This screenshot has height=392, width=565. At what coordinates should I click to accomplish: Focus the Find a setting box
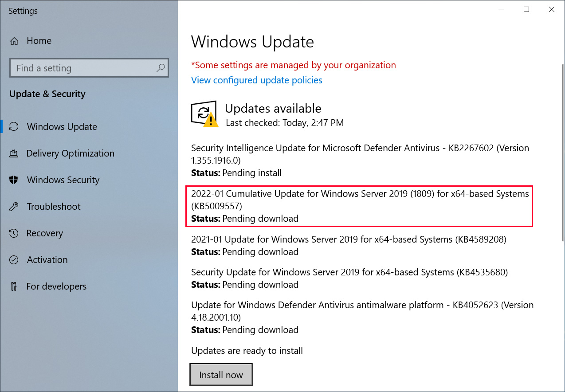[89, 68]
